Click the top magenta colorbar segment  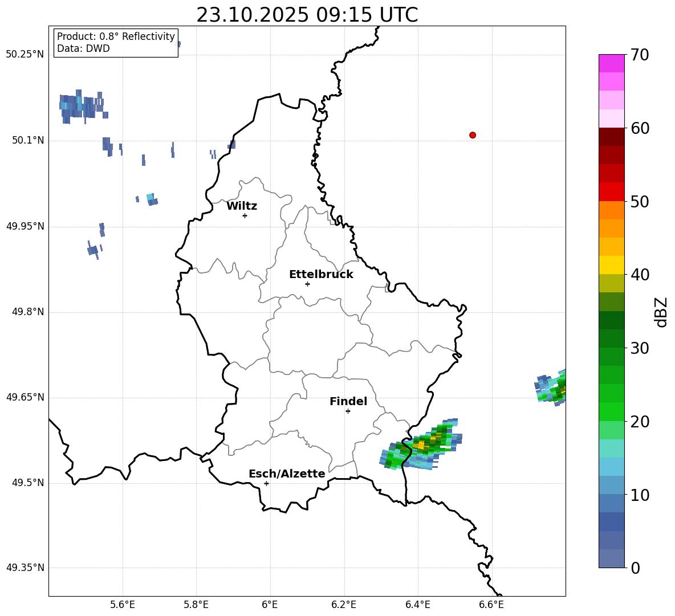pyautogui.click(x=611, y=63)
